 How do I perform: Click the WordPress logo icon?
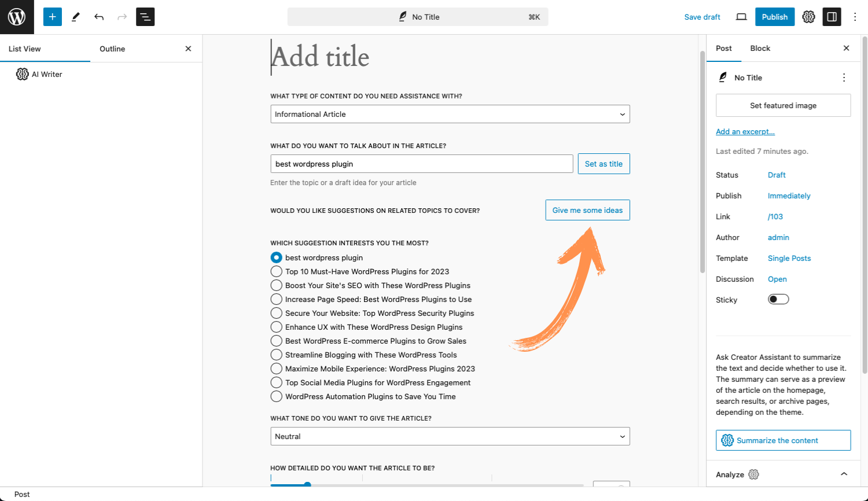tap(17, 17)
